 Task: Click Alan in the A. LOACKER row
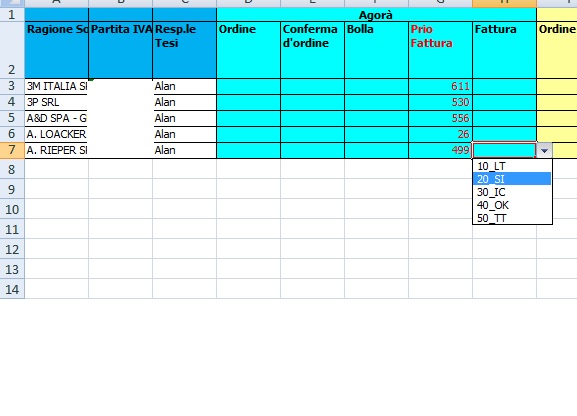point(184,134)
